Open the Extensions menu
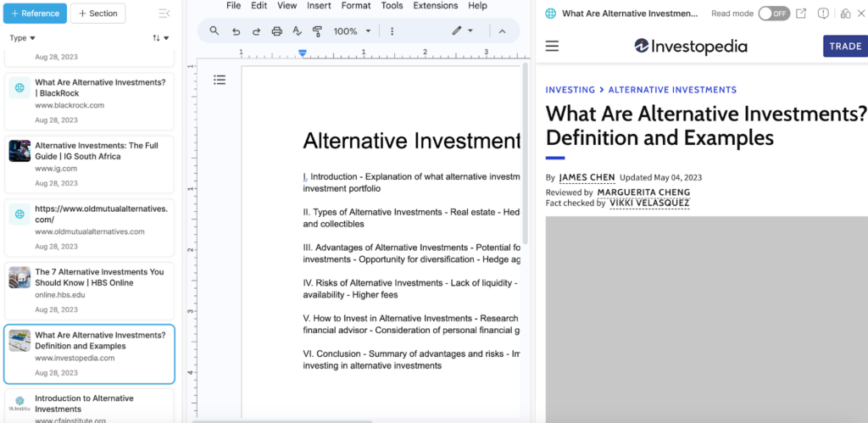868x423 pixels. coord(435,6)
